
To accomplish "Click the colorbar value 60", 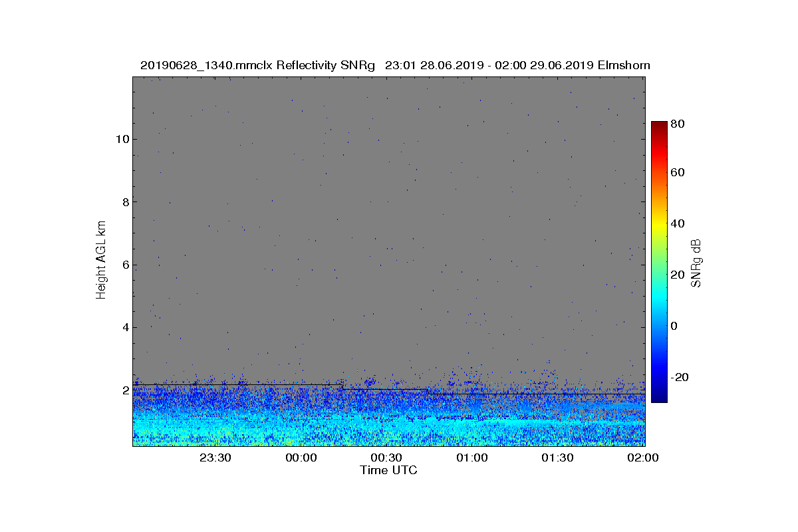I will [678, 173].
